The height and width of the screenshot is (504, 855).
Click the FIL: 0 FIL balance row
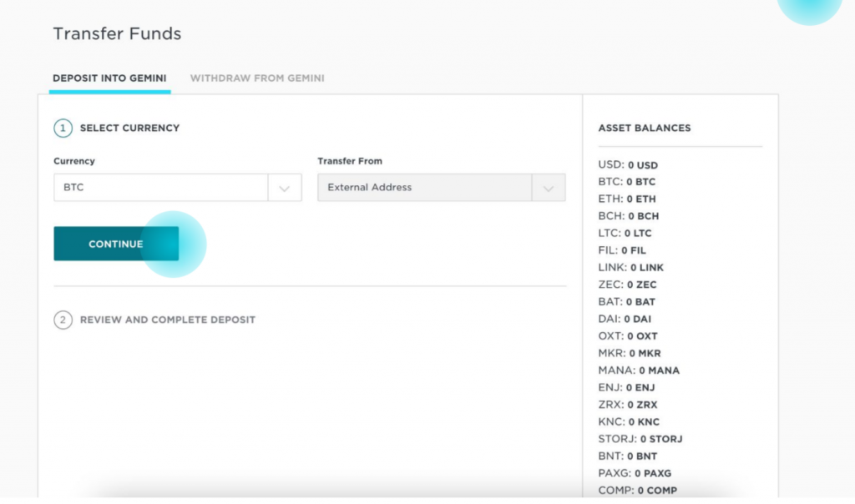pos(622,250)
